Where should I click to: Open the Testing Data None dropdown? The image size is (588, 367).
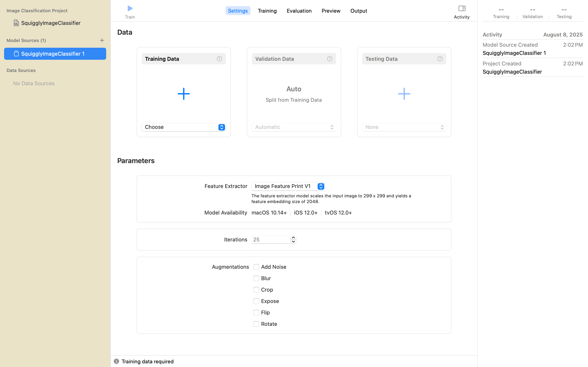point(404,127)
